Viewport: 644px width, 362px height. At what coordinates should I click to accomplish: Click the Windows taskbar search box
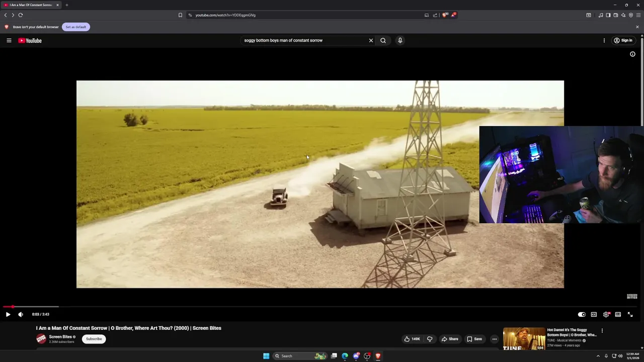pos(300,356)
